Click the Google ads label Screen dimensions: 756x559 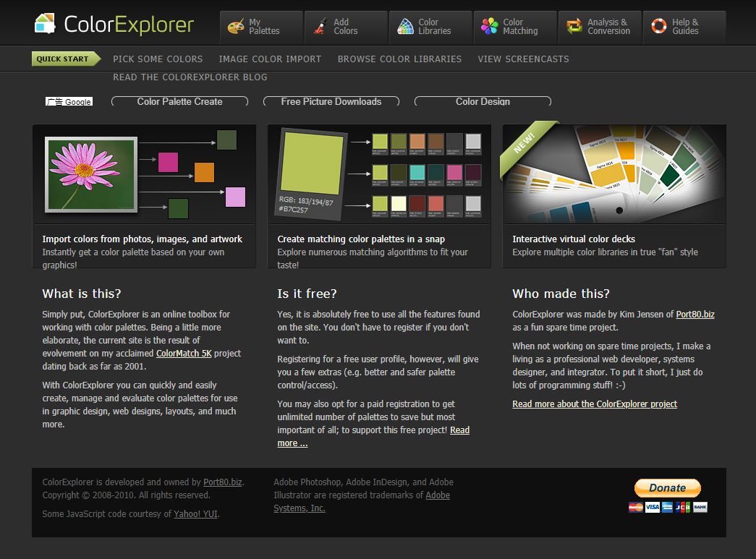(x=69, y=102)
